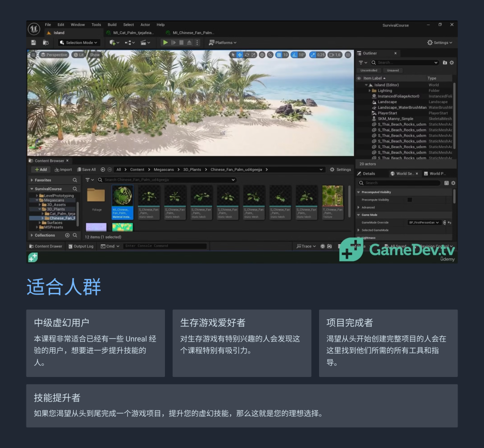
Task: Switch to the World P... tab
Action: [435, 174]
